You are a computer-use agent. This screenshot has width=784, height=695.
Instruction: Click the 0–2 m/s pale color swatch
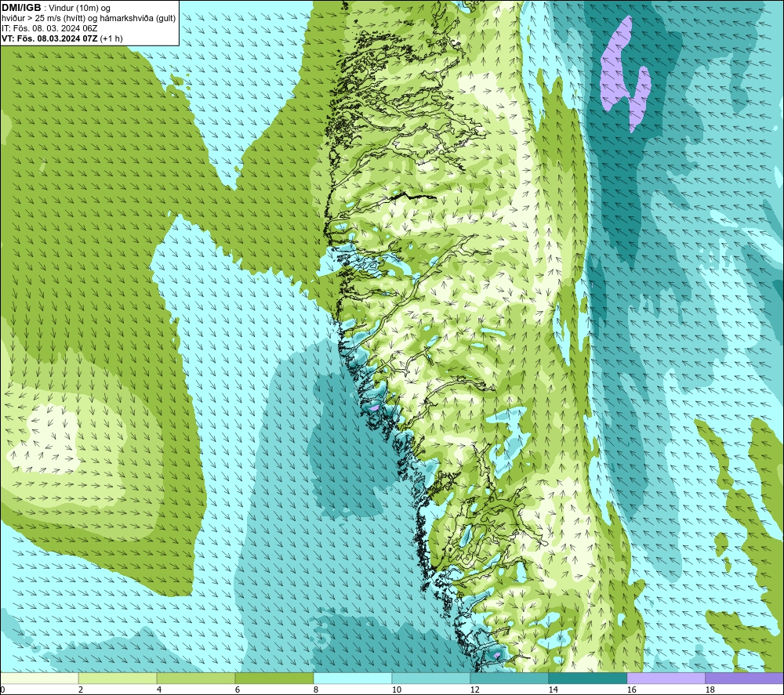click(39, 678)
